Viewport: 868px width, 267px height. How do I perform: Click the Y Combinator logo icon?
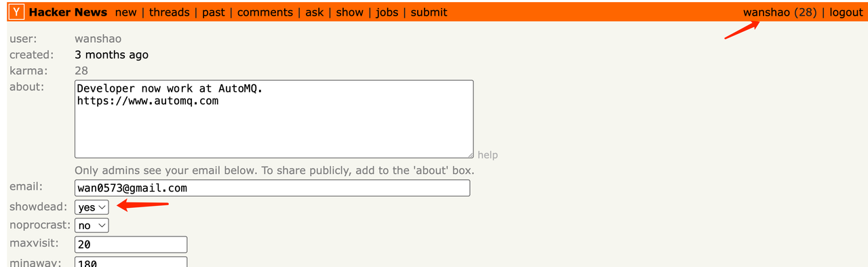click(17, 12)
